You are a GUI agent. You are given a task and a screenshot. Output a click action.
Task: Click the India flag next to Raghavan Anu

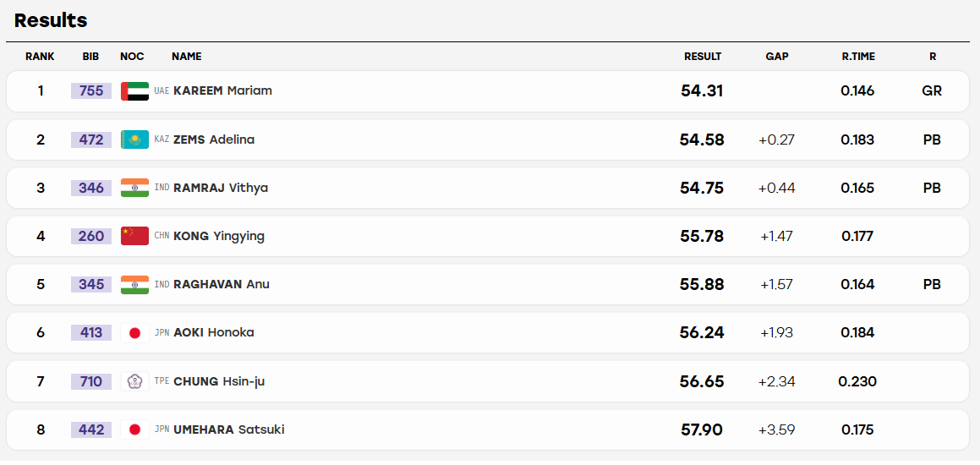point(134,284)
